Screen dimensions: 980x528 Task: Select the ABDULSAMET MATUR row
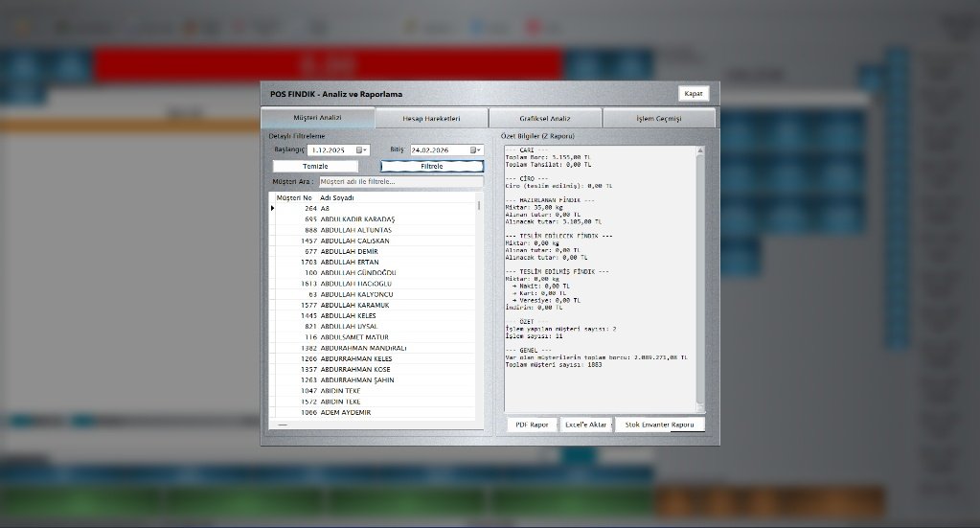point(354,337)
